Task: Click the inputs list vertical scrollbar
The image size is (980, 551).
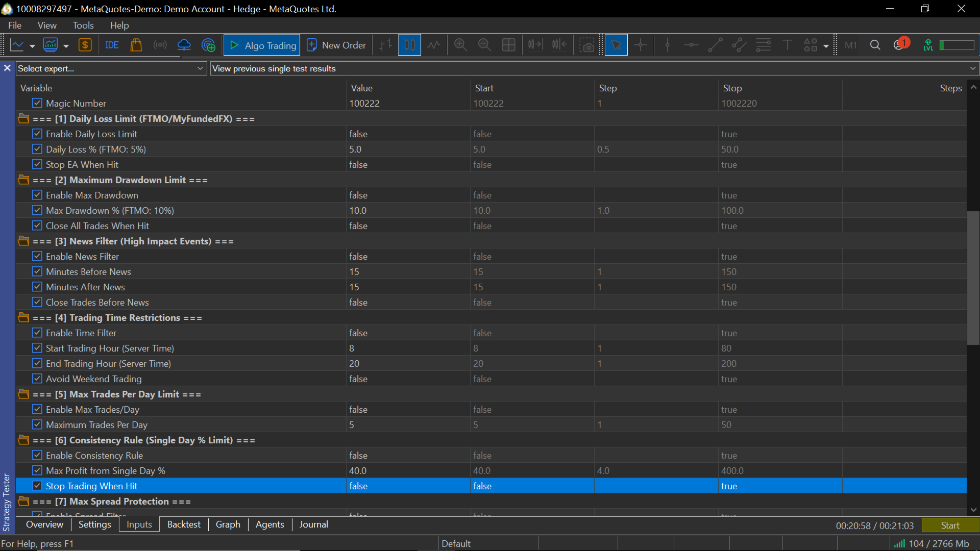Action: [x=973, y=278]
